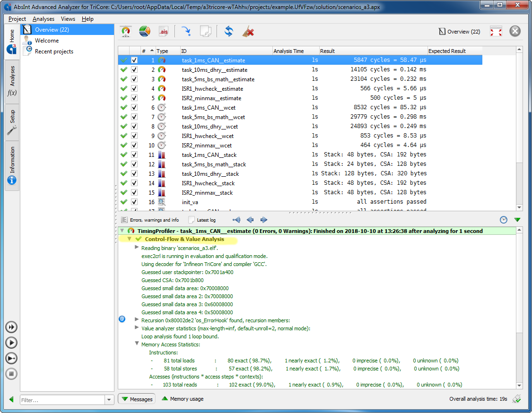
Task: Toggle Errors, warnings and info filter
Action: click(x=150, y=220)
